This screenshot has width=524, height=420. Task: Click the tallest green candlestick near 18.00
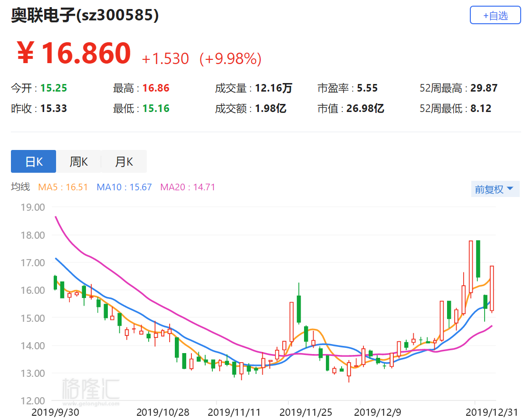coord(478,259)
